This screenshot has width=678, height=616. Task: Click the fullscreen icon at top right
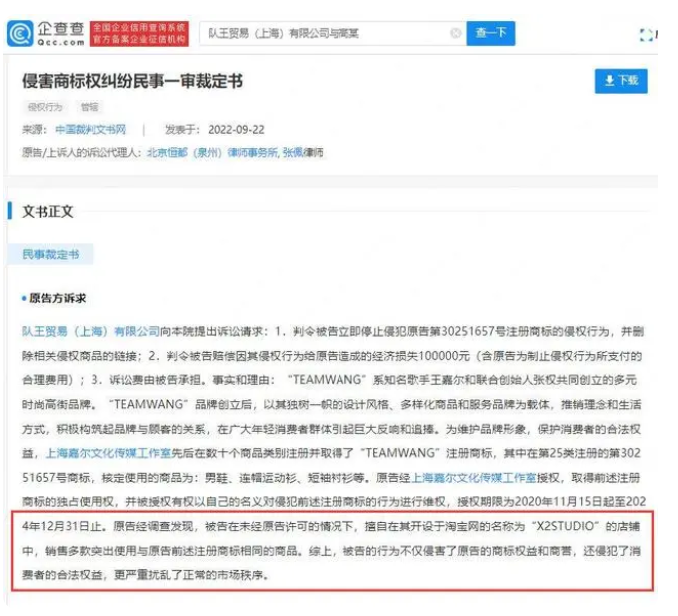(x=646, y=35)
